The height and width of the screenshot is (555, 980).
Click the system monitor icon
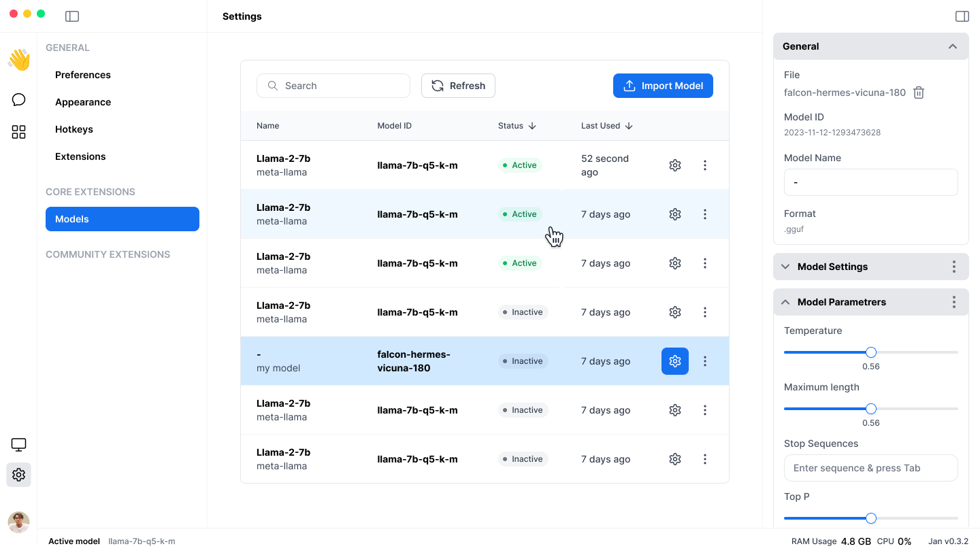[19, 445]
